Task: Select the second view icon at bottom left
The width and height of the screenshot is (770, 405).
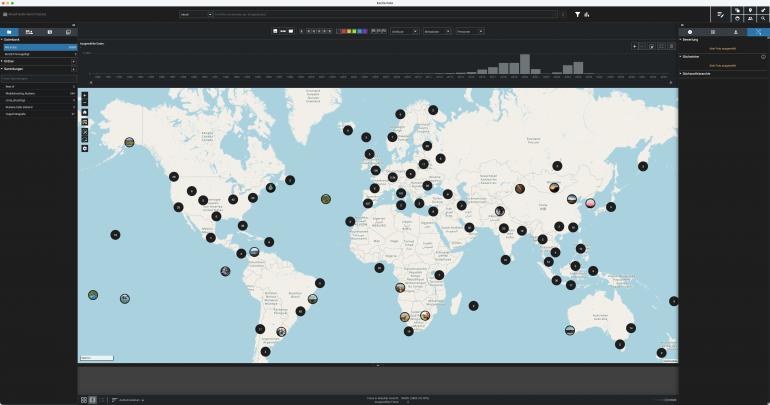Action: point(93,400)
